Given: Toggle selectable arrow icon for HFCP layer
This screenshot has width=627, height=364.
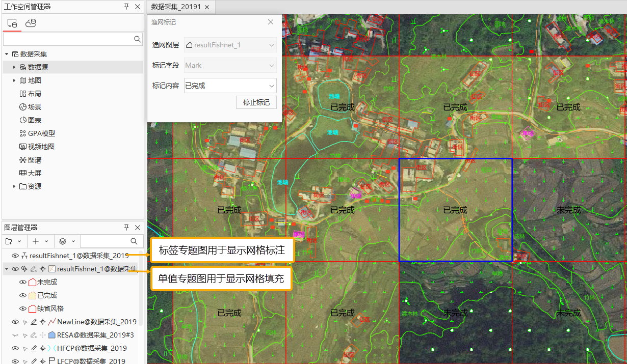Looking at the screenshot, I should coord(24,348).
